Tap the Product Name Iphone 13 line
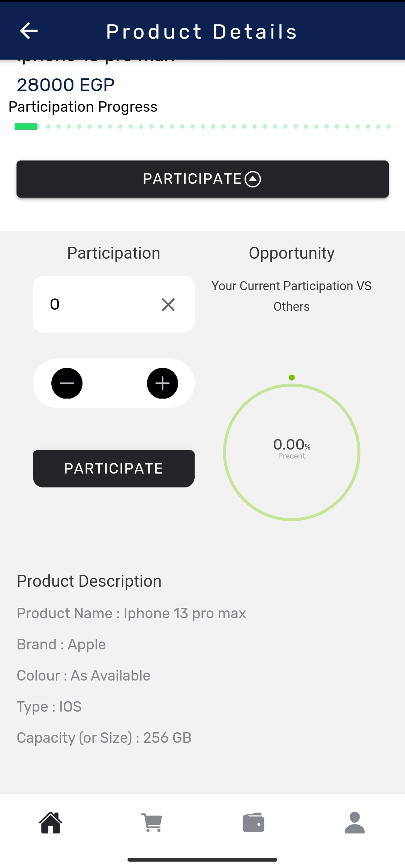Image resolution: width=405 pixels, height=868 pixels. point(131,613)
